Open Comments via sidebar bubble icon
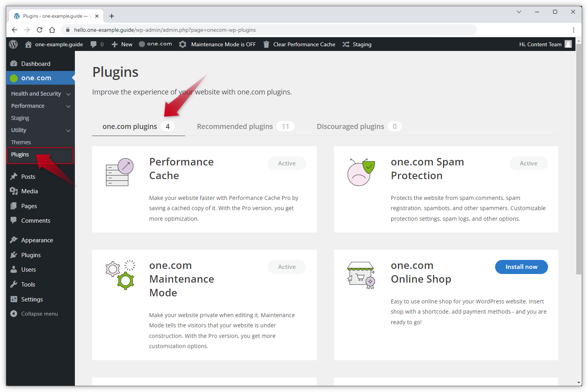Screen dimensions: 588x392 point(14,220)
